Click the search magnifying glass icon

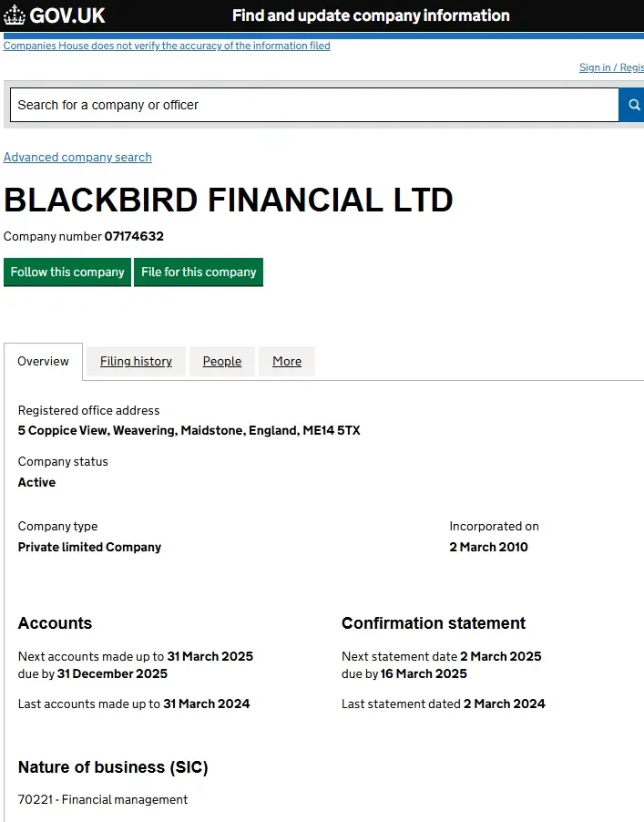coord(631,105)
